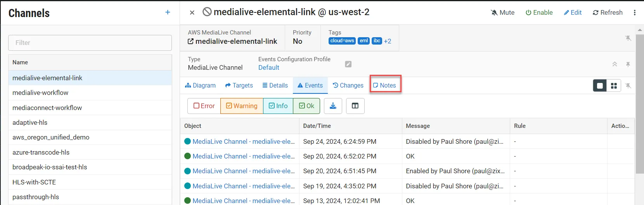Click the Enabled by Paul Shore message
Screen dimensions: 644x205
tap(455, 171)
